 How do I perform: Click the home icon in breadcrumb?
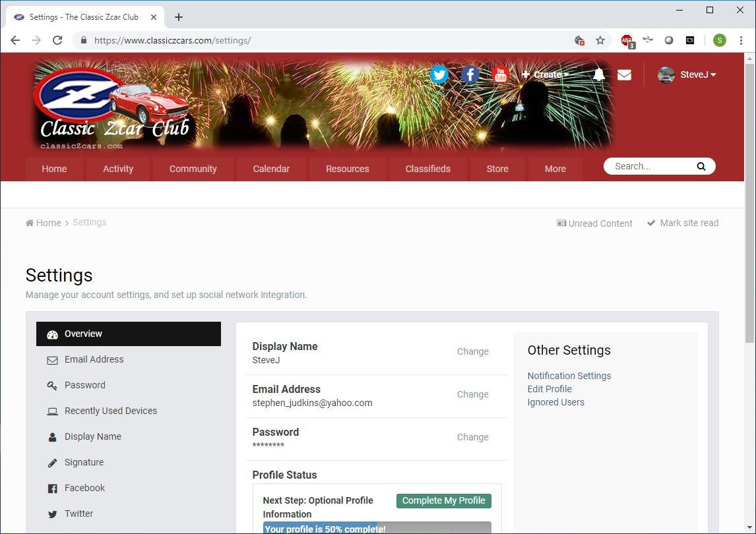[30, 223]
